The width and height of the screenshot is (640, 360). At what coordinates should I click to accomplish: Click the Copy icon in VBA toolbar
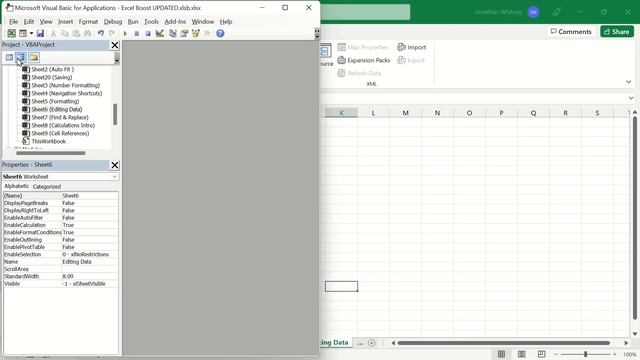coord(64,33)
